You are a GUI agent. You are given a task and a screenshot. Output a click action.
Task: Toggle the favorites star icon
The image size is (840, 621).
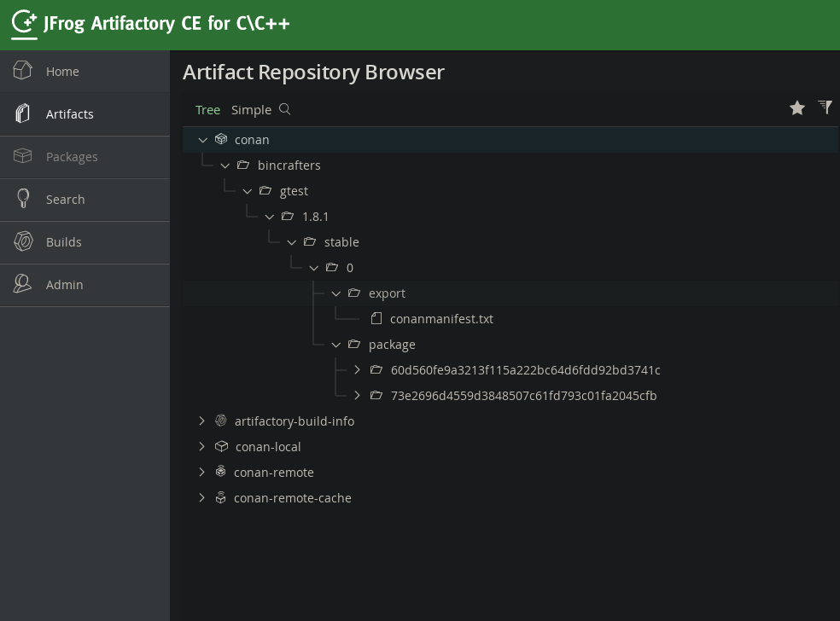pos(796,108)
